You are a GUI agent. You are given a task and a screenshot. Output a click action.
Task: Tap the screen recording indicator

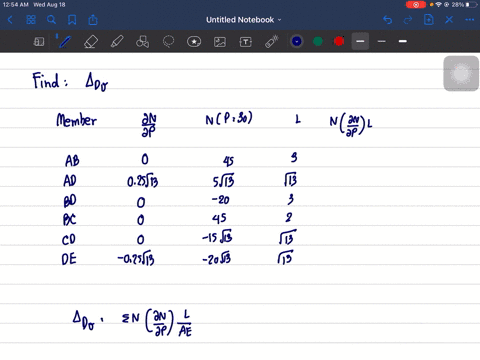[416, 5]
